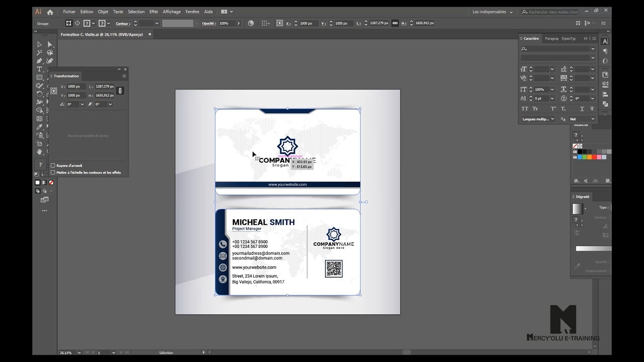The height and width of the screenshot is (362, 644).
Task: Open the Net anti-aliasing dropdown
Action: click(582, 119)
